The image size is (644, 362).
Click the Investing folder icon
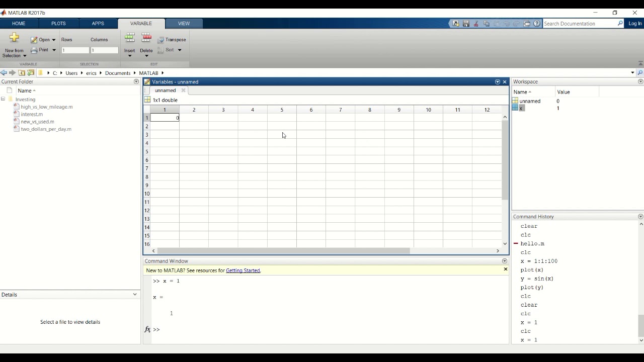click(x=11, y=99)
